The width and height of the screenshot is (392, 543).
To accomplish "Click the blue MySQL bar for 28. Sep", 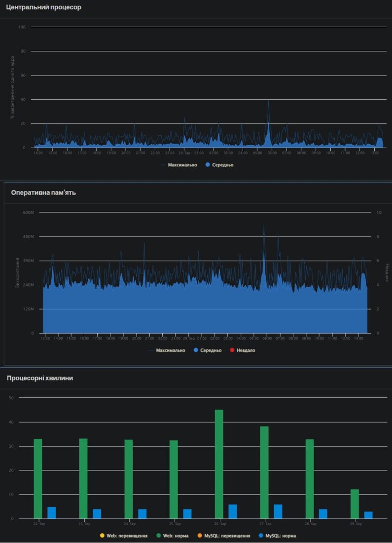I will pos(323,513).
